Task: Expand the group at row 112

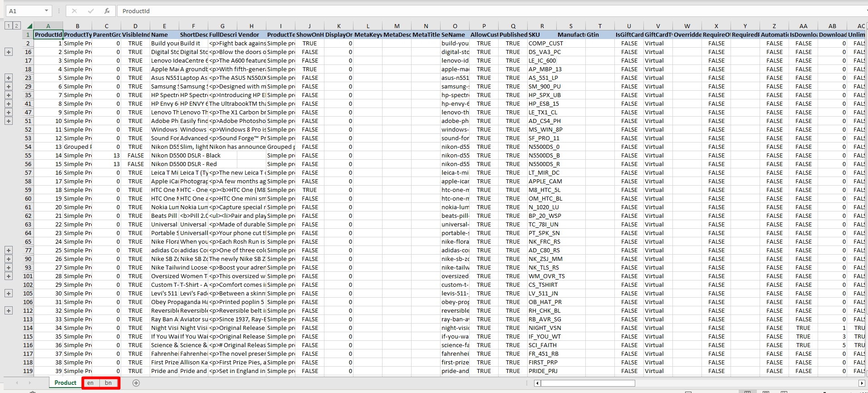Action: coord(9,311)
